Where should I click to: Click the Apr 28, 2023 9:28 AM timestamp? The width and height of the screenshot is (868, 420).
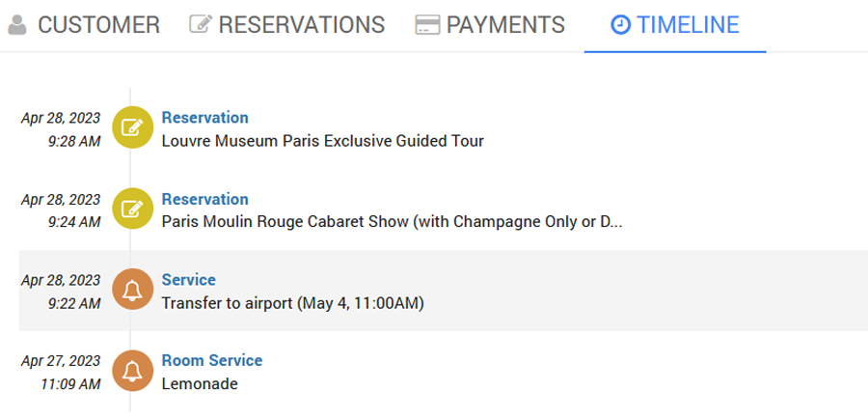[62, 129]
